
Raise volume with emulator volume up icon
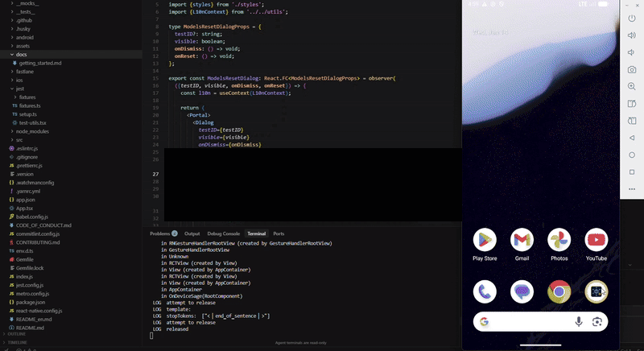coord(632,35)
